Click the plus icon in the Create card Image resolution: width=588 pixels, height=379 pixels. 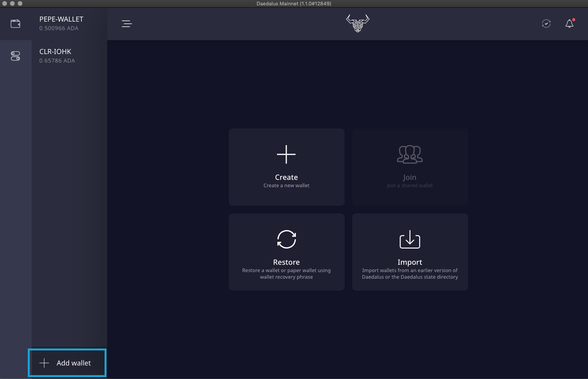(286, 154)
